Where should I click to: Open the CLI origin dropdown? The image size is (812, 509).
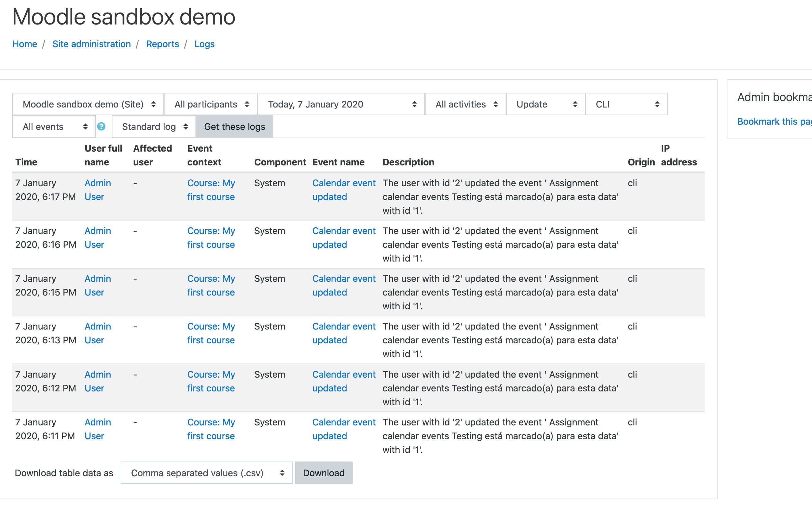pos(626,104)
